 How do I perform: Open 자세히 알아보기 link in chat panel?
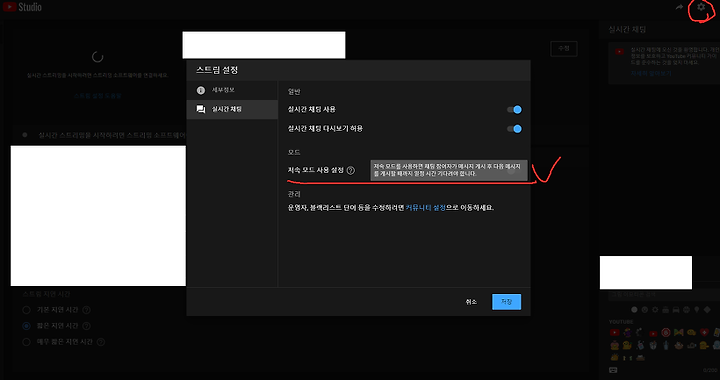click(x=651, y=73)
